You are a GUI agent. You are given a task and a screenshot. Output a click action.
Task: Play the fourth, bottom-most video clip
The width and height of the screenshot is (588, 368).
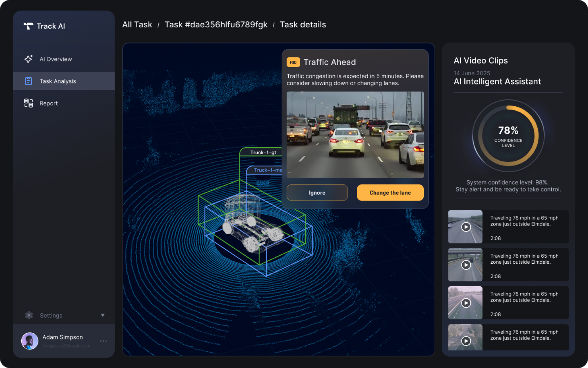tap(466, 341)
